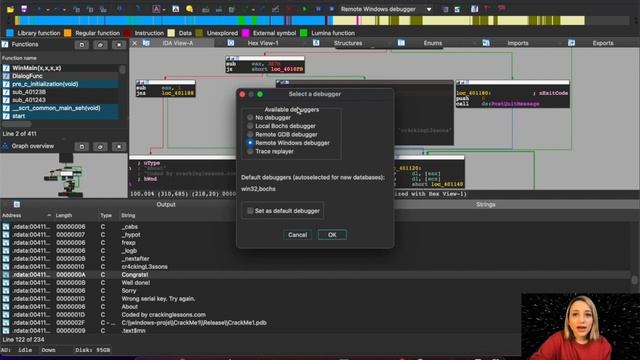The width and height of the screenshot is (640, 360).
Task: Click the Enums tab icon
Action: click(x=401, y=43)
